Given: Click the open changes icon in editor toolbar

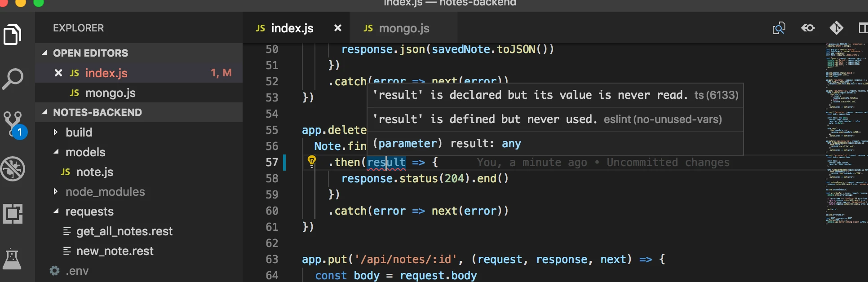Looking at the screenshot, I should coord(779,28).
